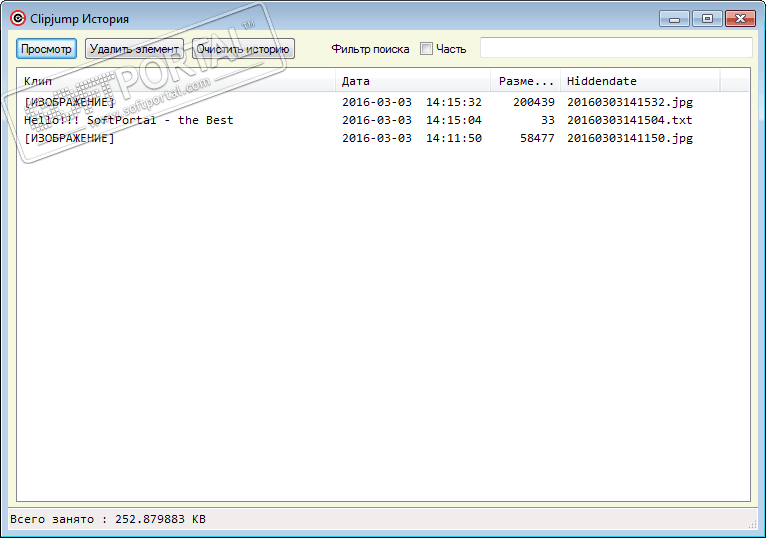Click size value 33
The image size is (766, 538).
[548, 120]
